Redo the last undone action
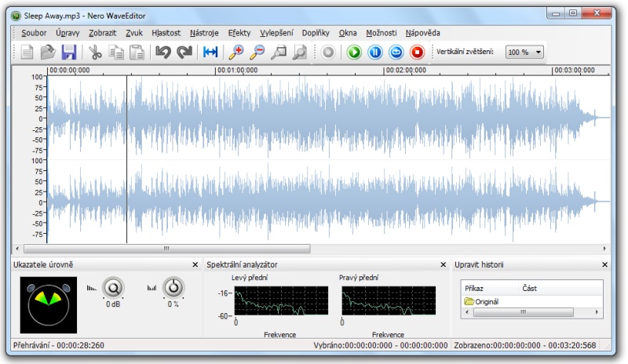The width and height of the screenshot is (628, 364). 184,52
